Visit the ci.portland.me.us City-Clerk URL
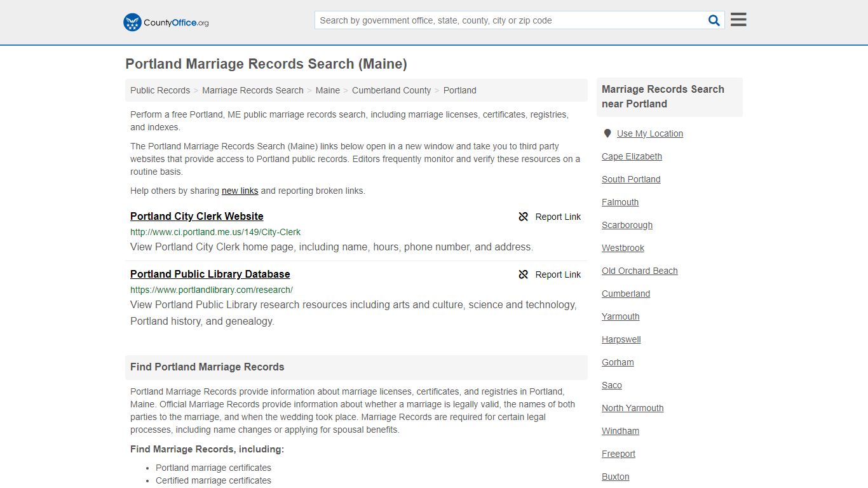The width and height of the screenshot is (868, 488). point(215,232)
